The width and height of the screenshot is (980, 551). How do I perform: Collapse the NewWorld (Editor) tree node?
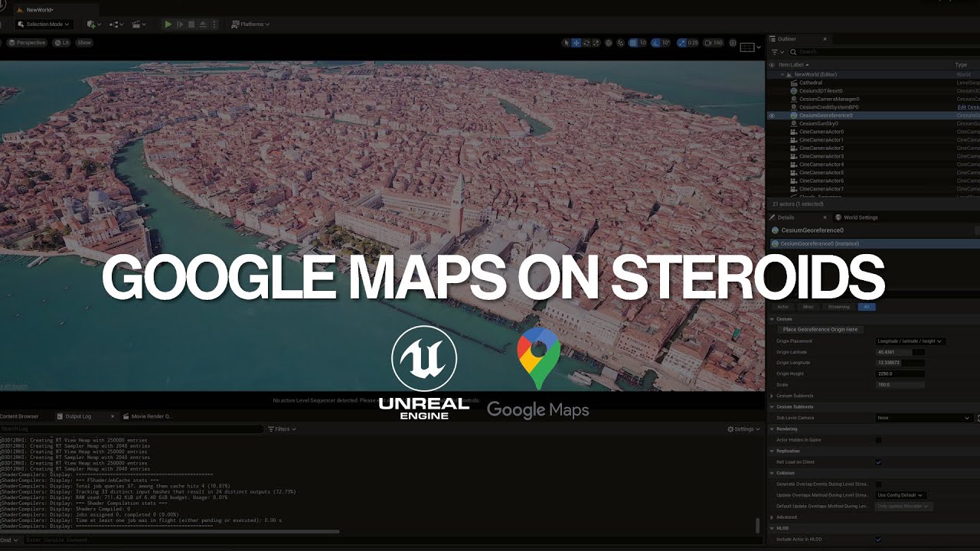783,74
